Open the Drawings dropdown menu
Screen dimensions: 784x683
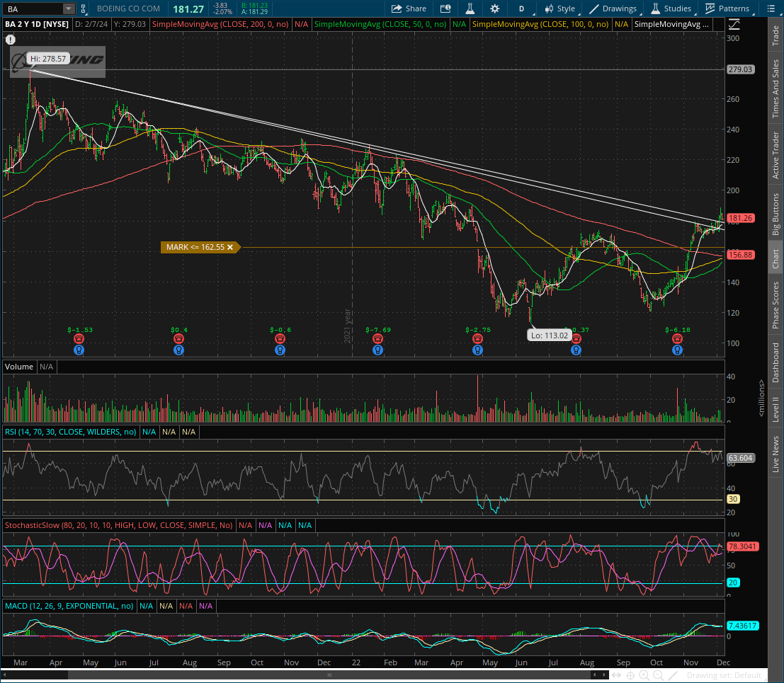pyautogui.click(x=613, y=8)
